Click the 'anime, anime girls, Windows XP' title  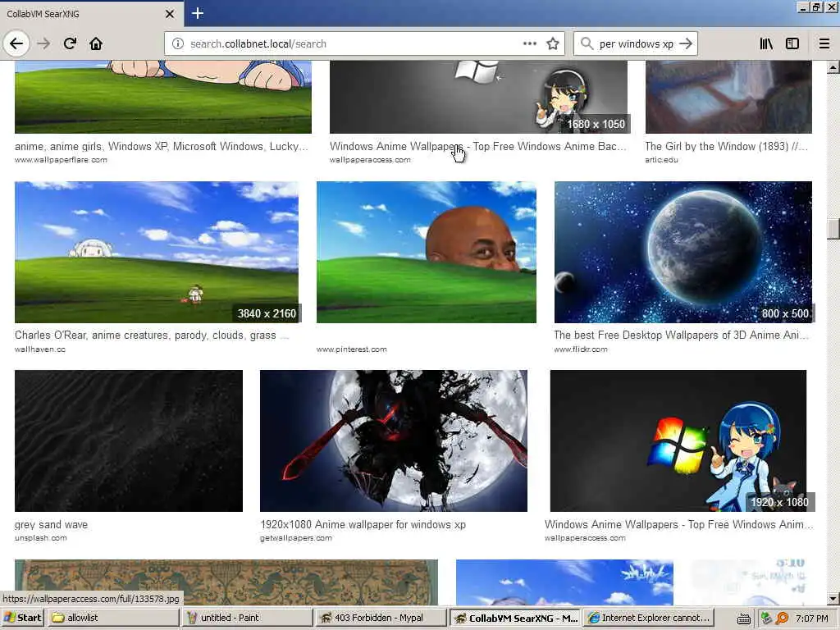(162, 146)
